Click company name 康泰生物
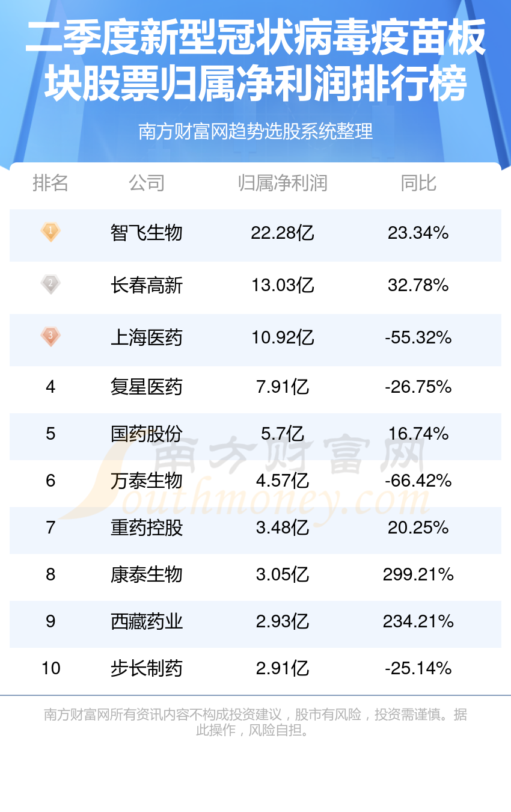 tap(147, 574)
